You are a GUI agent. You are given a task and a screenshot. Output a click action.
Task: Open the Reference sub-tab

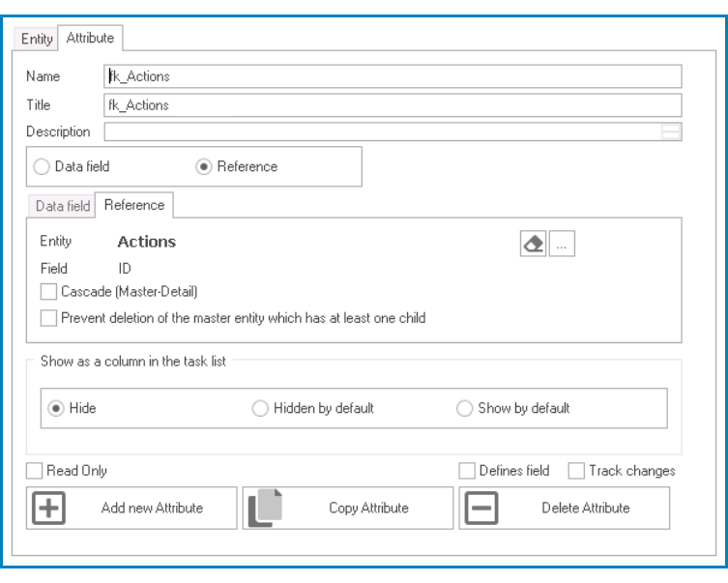[x=134, y=205]
